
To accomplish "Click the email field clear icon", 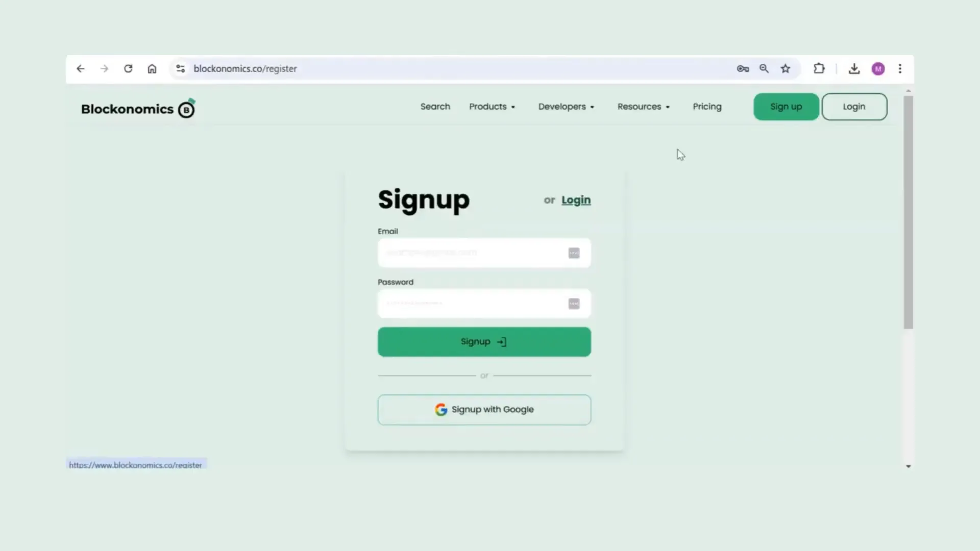I will click(574, 253).
